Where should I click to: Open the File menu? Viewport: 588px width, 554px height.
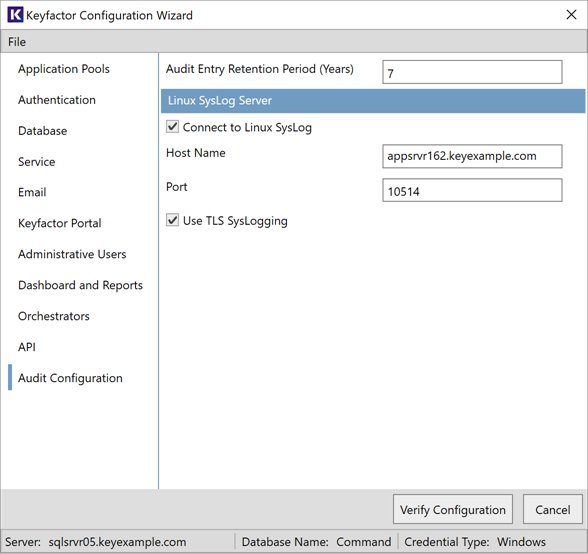(17, 42)
